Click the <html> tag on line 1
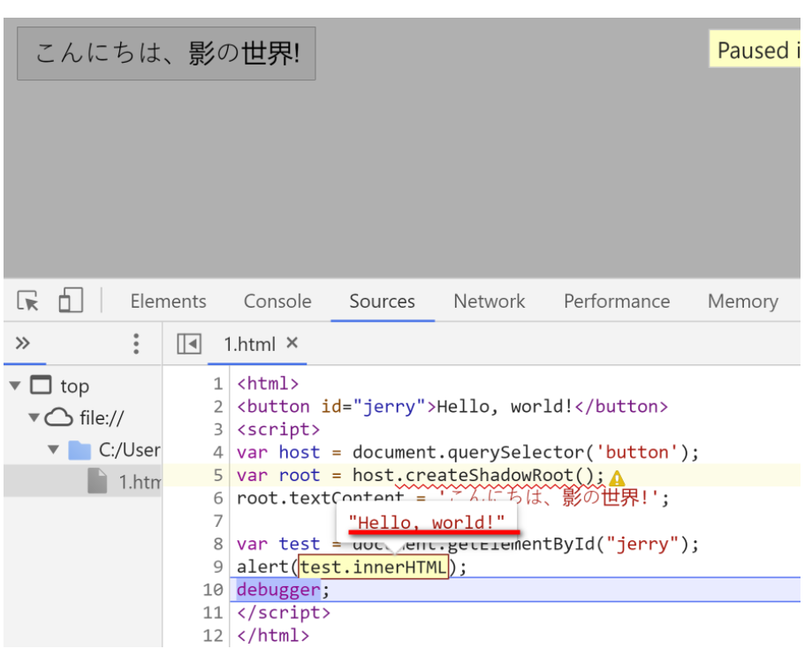Screen dimensions: 812x649 [x=268, y=384]
